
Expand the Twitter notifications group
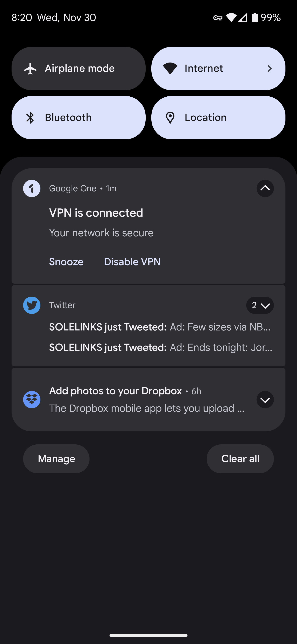point(260,305)
